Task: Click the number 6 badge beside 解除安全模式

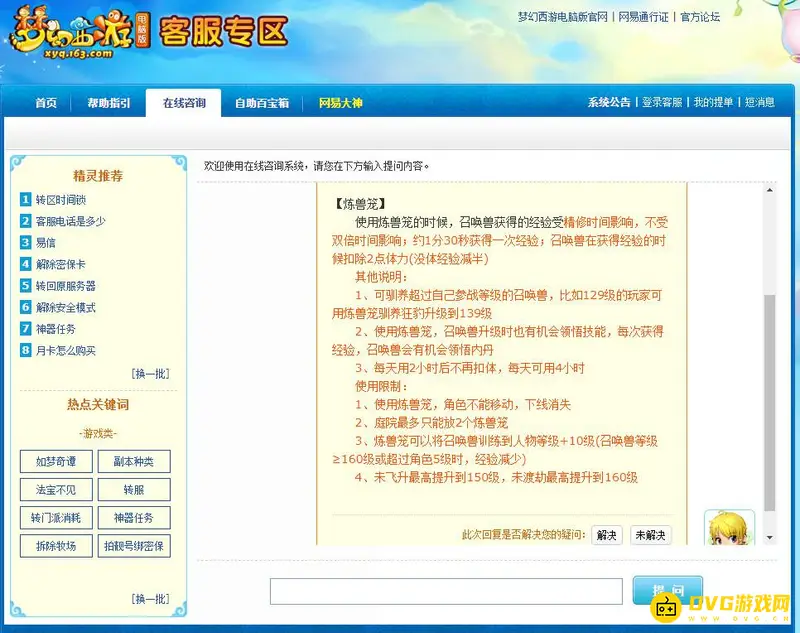Action: [26, 307]
